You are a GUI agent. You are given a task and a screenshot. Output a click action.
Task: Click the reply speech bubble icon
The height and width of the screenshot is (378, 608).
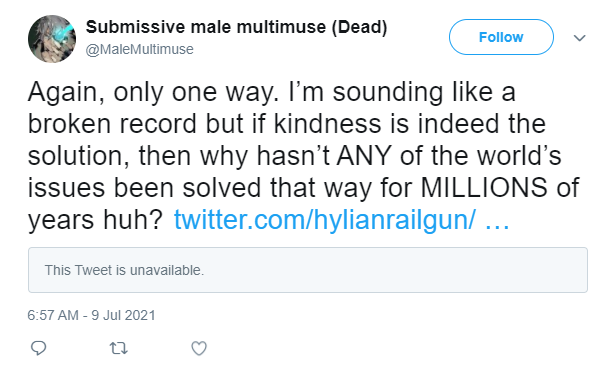[x=38, y=348]
